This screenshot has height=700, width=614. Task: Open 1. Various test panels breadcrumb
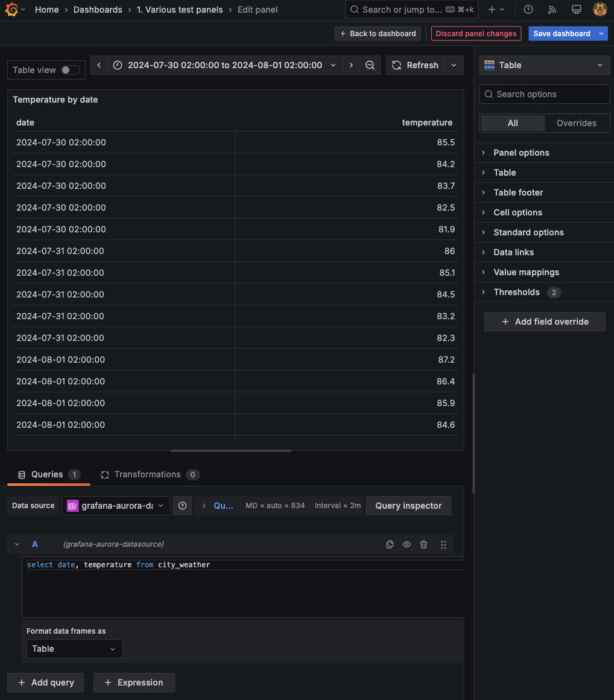[179, 10]
